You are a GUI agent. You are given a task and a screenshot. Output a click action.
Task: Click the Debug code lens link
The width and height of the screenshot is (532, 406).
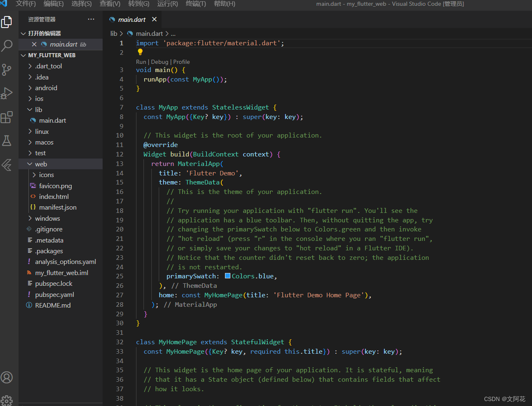click(159, 62)
